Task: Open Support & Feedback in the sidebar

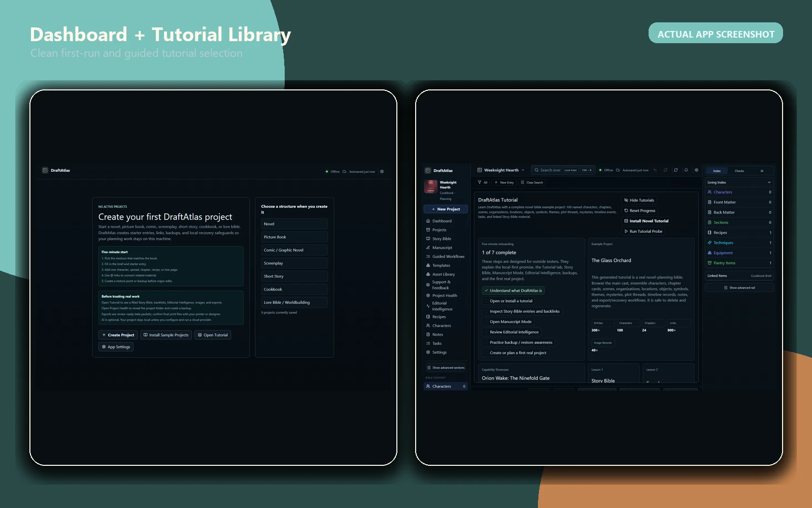Action: pyautogui.click(x=446, y=285)
